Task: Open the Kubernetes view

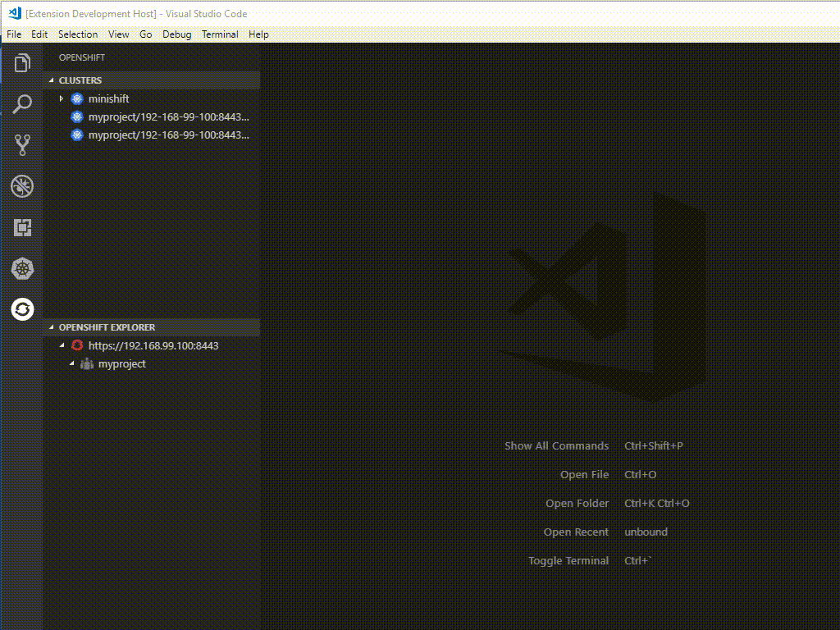Action: [21, 268]
